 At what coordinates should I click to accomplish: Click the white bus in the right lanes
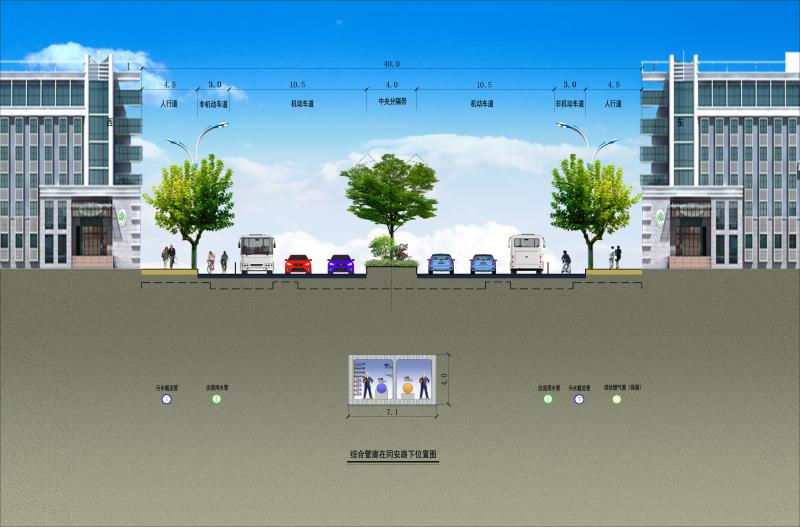[526, 254]
